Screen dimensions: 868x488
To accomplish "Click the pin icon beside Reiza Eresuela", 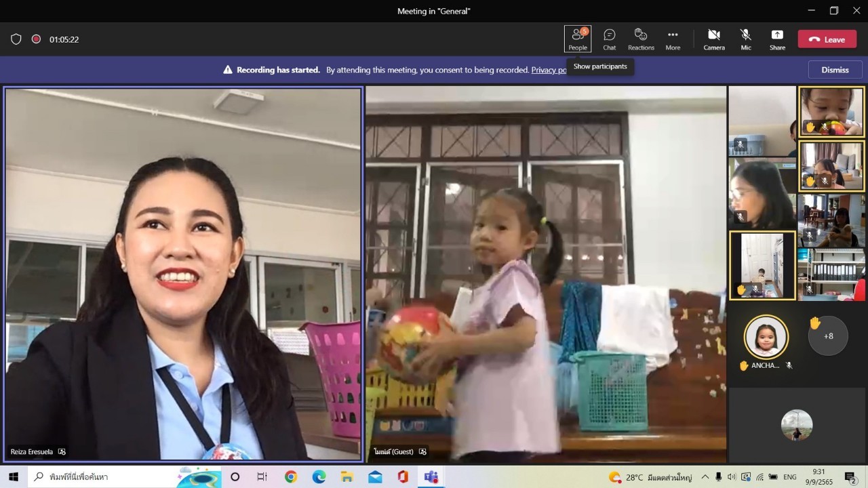I will click(x=62, y=451).
